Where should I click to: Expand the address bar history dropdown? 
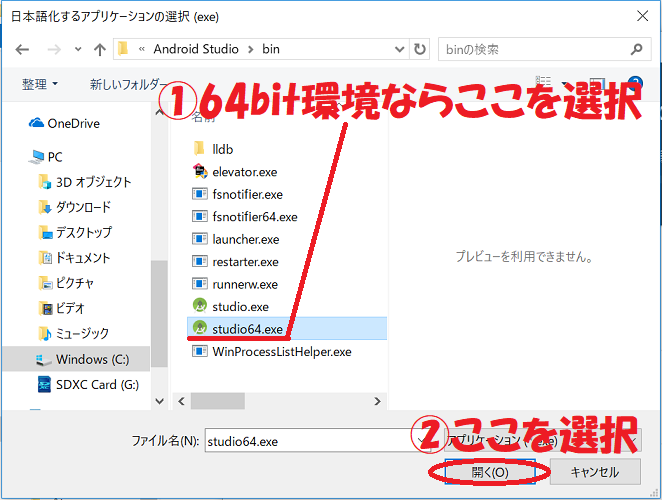pyautogui.click(x=399, y=49)
